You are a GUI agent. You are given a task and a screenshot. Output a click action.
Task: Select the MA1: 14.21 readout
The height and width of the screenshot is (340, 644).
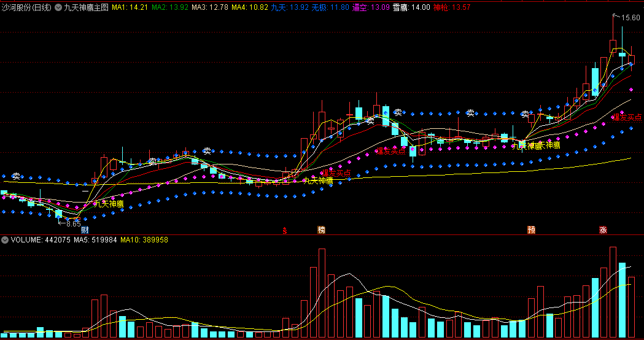[x=130, y=7]
